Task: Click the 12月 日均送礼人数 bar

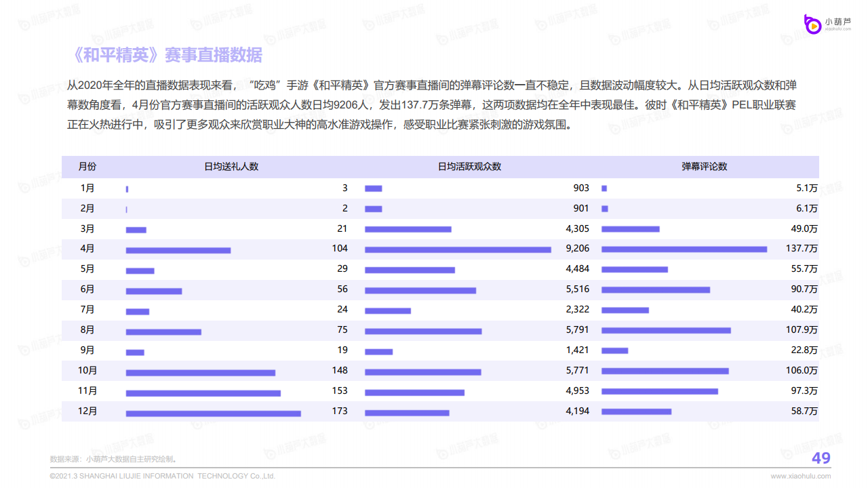Action: (213, 413)
